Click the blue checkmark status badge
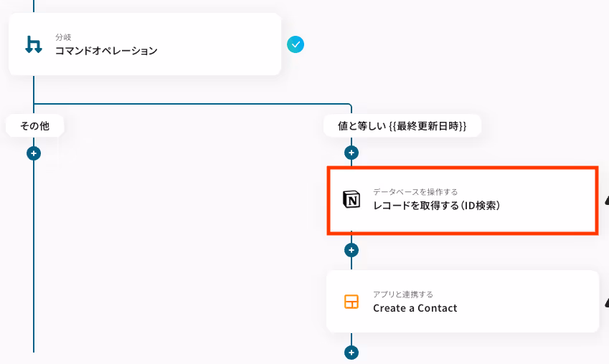 click(x=296, y=44)
